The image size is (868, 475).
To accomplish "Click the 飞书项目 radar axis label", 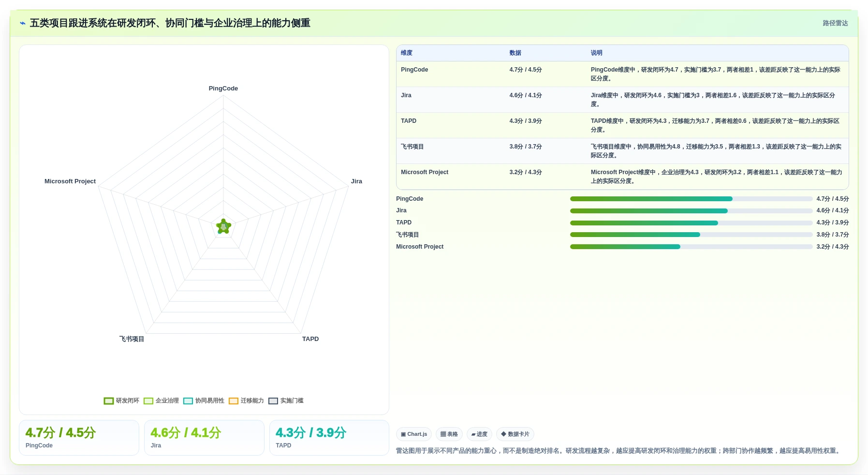I will pos(132,339).
